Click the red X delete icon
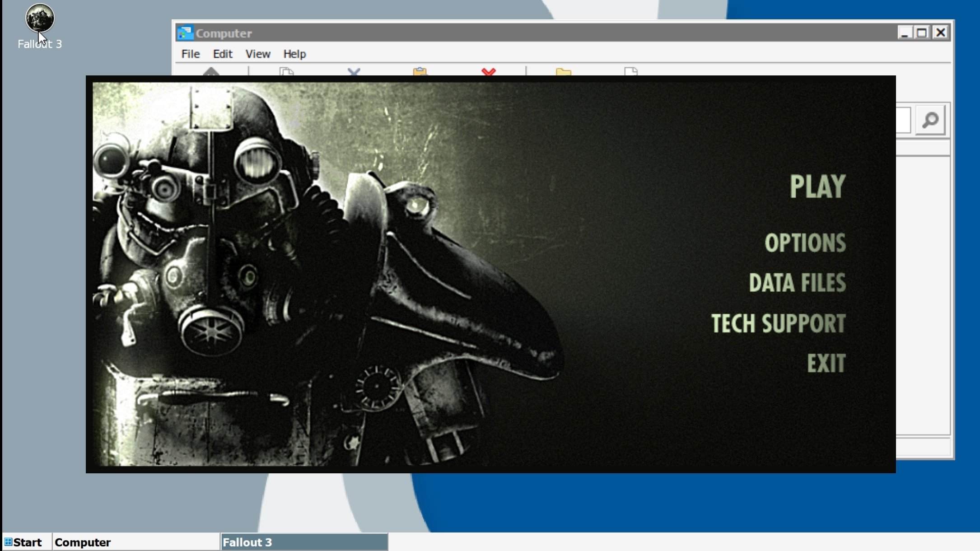 coord(489,71)
